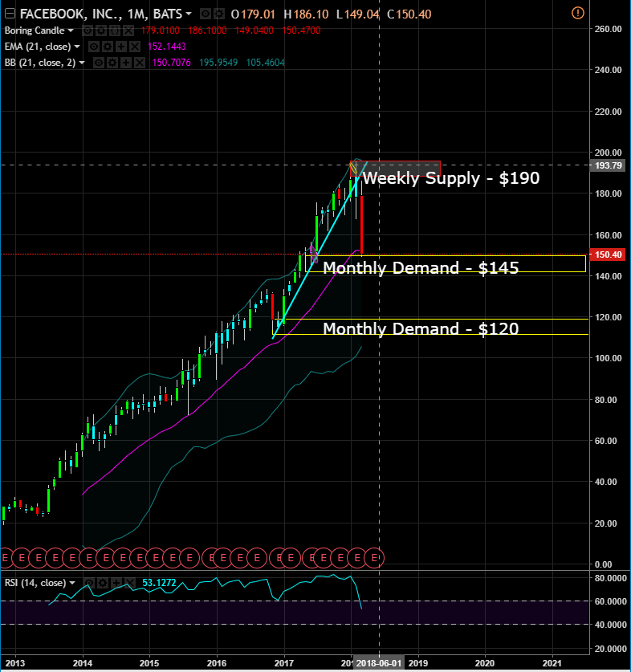
Task: Toggle visibility of the EMA (21, close) indicator
Action: pos(93,47)
